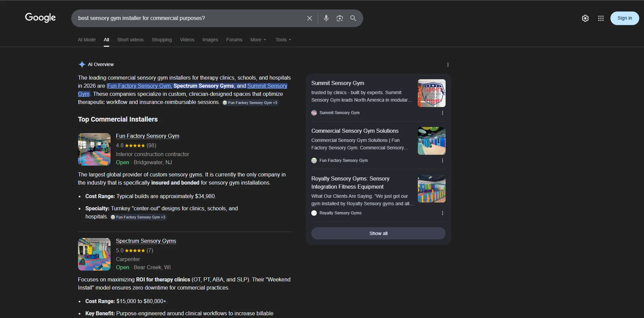The image size is (644, 318).
Task: Open AI Overview three-dot options menu
Action: (x=448, y=65)
